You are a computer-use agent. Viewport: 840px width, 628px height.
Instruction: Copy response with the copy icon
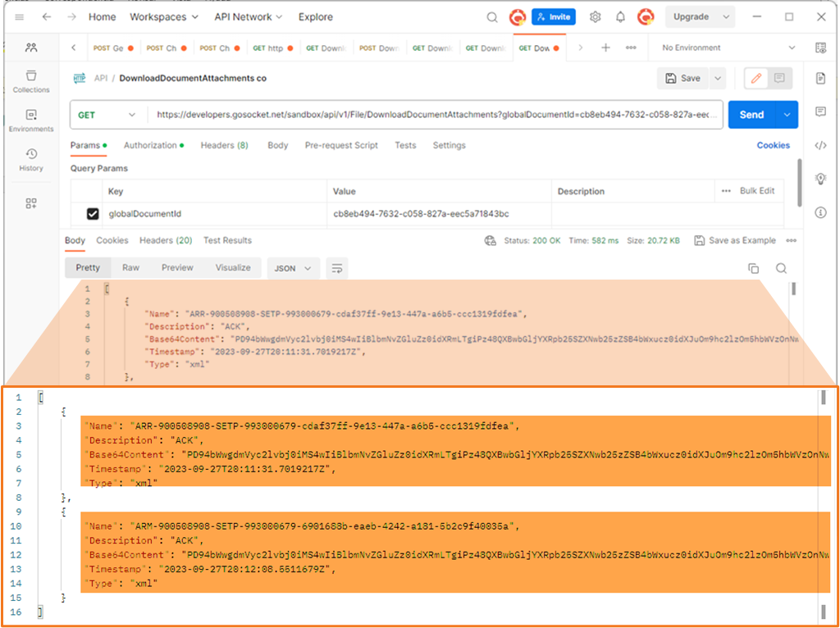753,268
